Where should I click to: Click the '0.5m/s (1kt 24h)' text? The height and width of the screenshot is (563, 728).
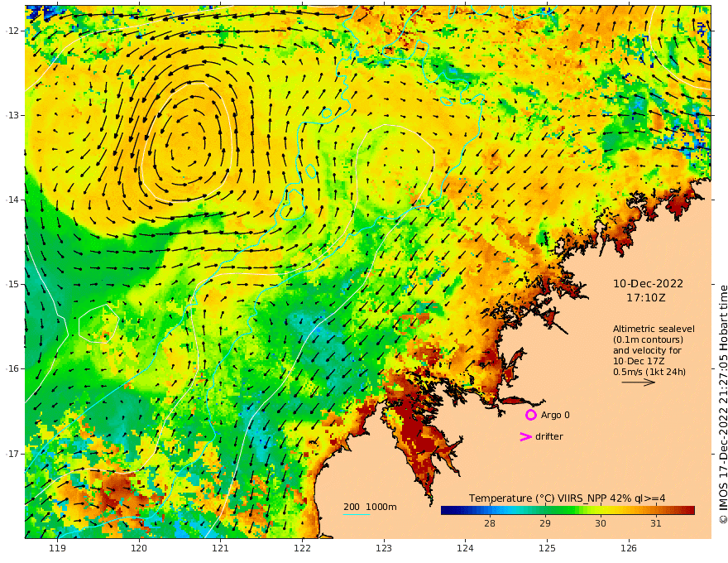pos(649,372)
